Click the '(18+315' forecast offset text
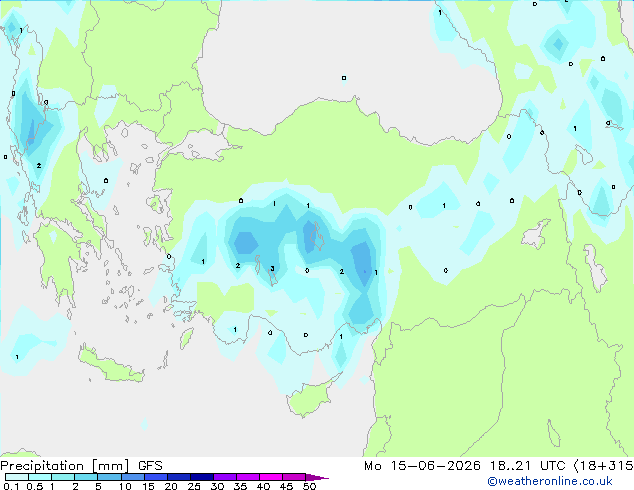 click(x=604, y=466)
